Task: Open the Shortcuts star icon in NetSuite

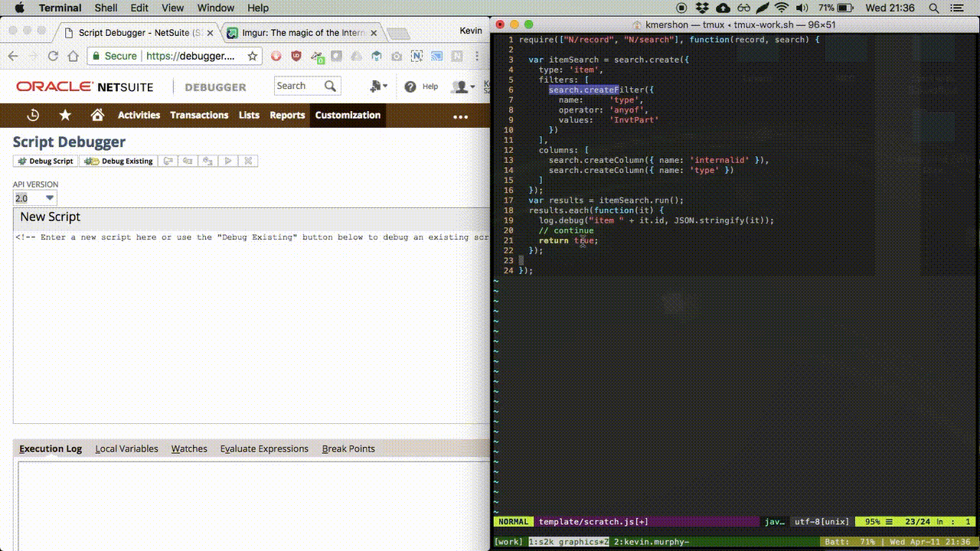Action: [x=65, y=115]
